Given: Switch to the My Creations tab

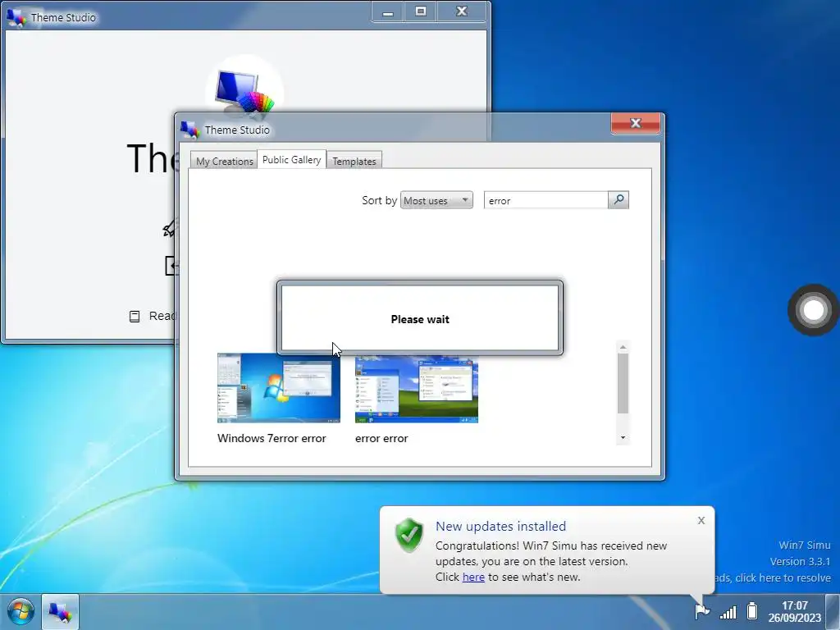Looking at the screenshot, I should coord(224,161).
